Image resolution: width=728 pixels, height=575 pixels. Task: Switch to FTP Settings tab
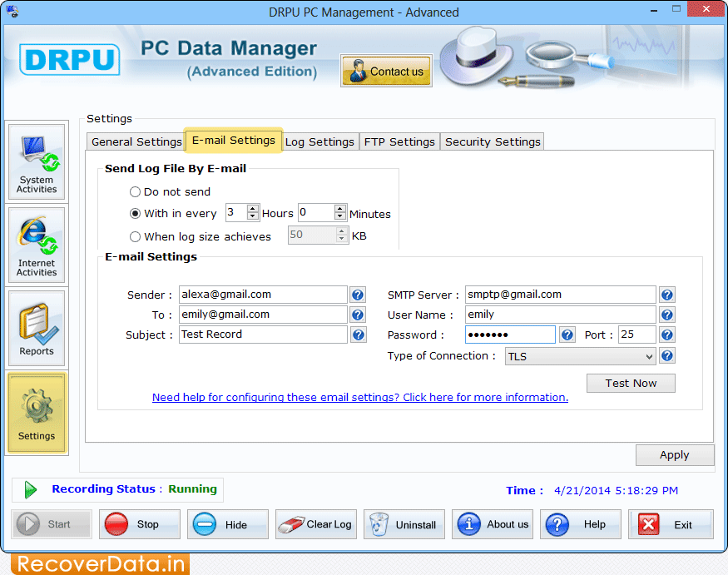(x=399, y=141)
